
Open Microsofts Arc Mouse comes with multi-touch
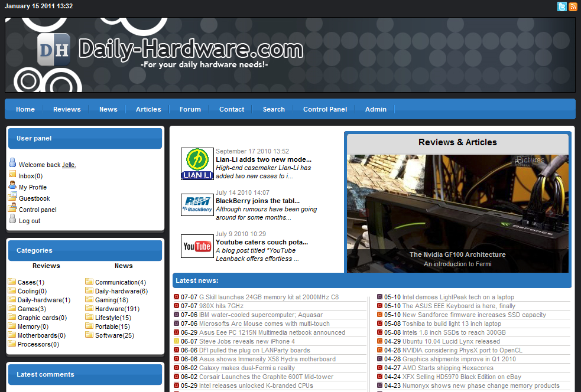264,324
